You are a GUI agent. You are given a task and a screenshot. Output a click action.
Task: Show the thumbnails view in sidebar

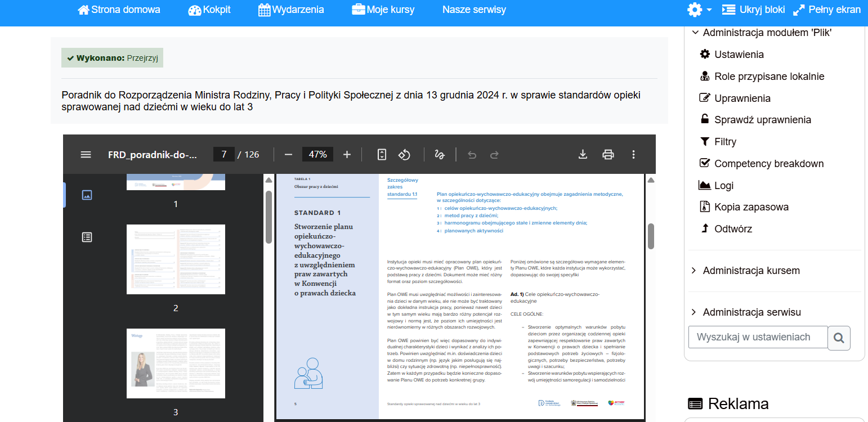(x=87, y=195)
